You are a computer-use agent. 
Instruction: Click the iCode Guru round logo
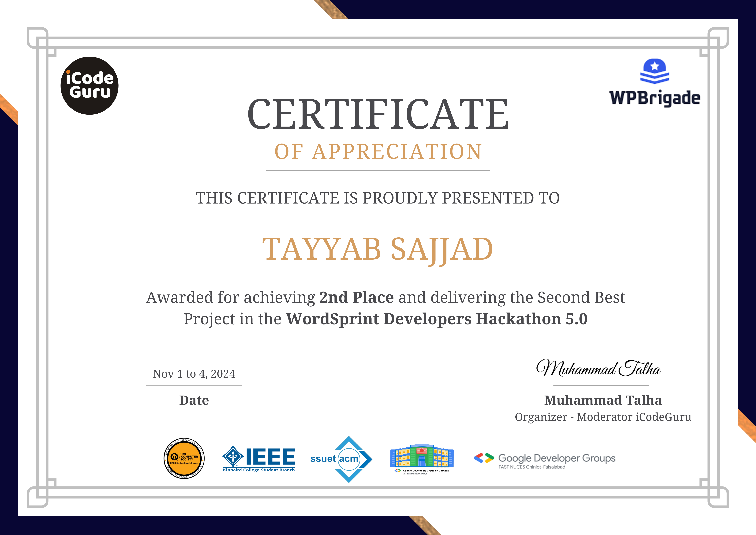tap(90, 86)
